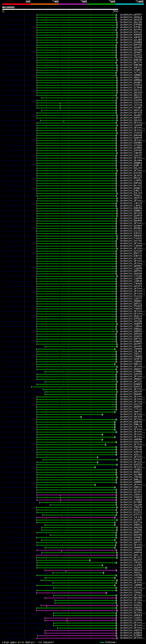Select hit label UniRef100_C5P6R2
Image resolution: width=146 pixels, height=644 pixels.
[131, 593]
